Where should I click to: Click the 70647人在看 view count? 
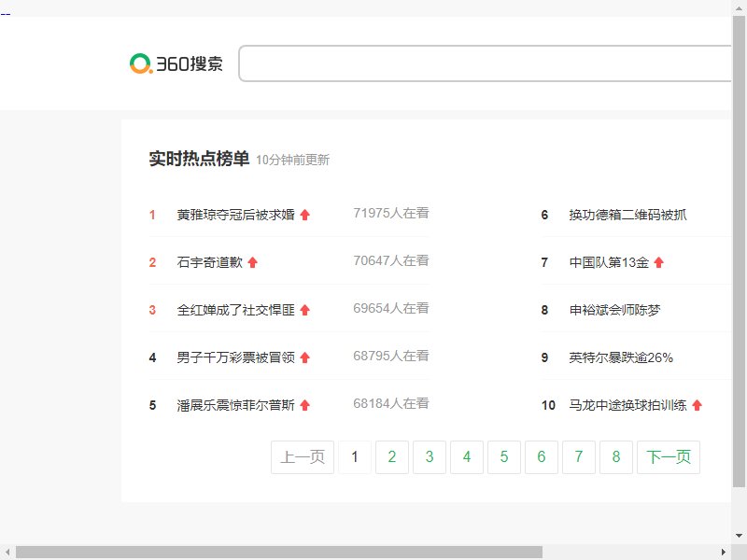391,260
